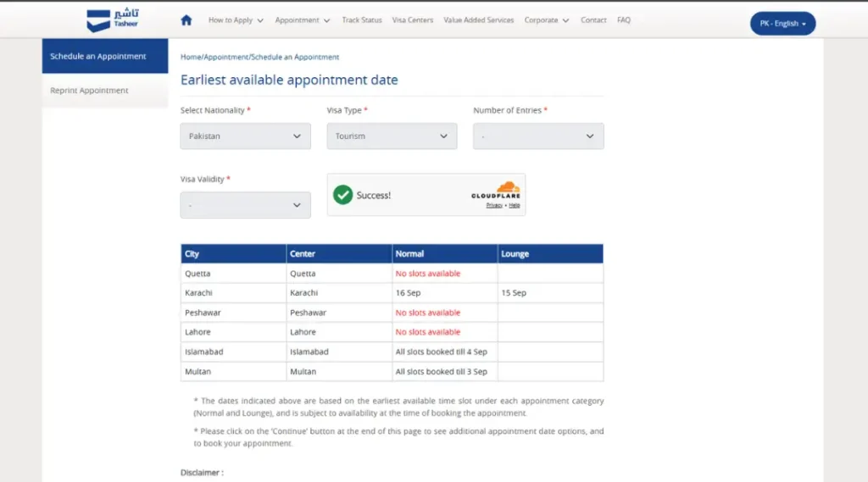Click All slots booked till 3 Sep

point(441,372)
